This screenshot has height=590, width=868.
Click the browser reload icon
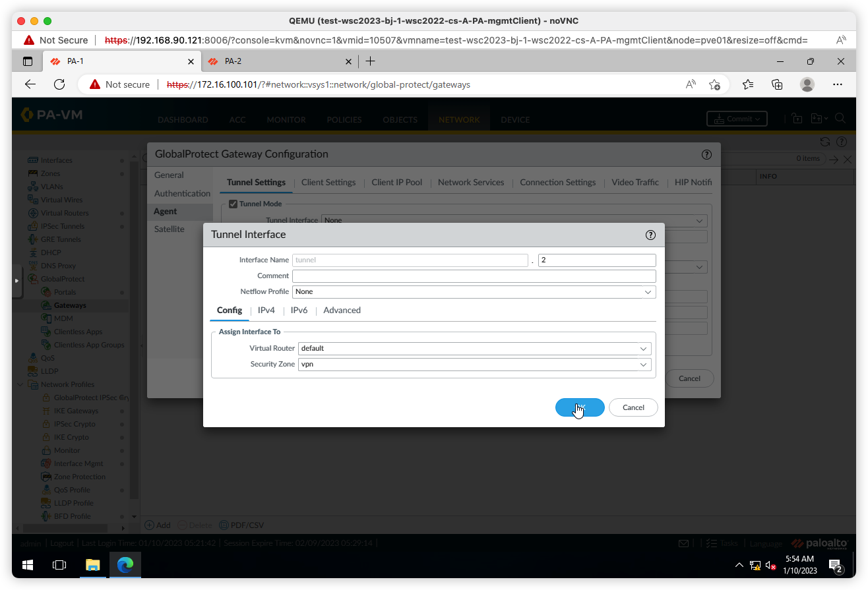click(x=59, y=84)
